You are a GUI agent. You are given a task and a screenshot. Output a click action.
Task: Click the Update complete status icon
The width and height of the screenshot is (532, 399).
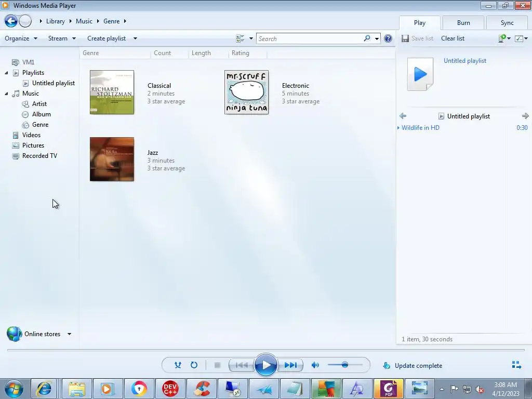(x=387, y=365)
